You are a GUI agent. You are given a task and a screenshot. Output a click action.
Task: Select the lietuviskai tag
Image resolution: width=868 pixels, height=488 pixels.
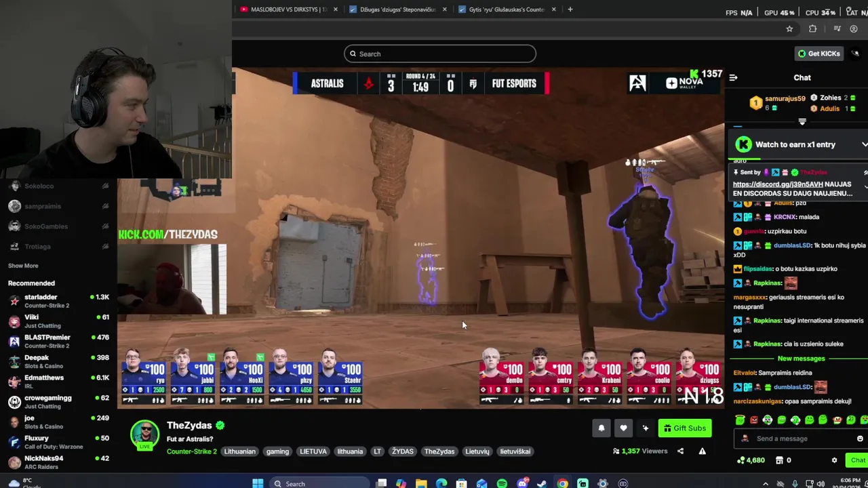pyautogui.click(x=515, y=451)
